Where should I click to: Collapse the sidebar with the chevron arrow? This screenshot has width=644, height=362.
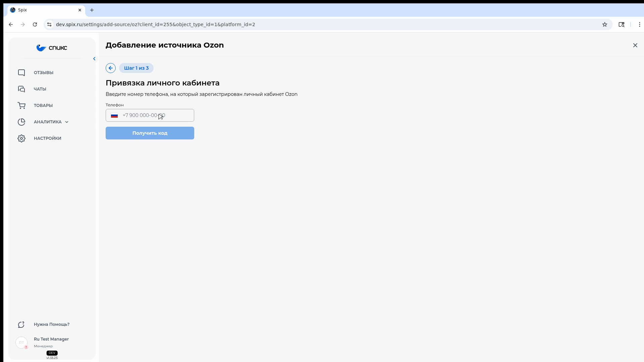pos(94,59)
